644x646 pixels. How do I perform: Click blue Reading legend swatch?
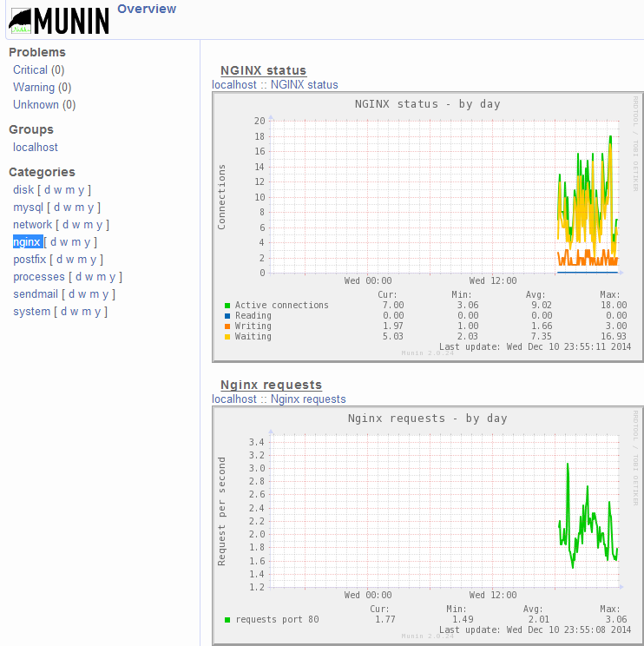pos(227,316)
